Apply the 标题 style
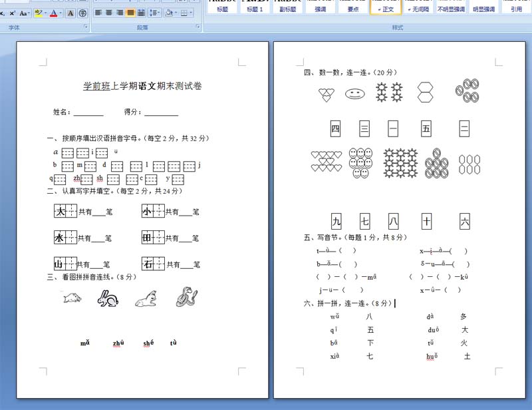This screenshot has width=532, height=410. pyautogui.click(x=222, y=7)
